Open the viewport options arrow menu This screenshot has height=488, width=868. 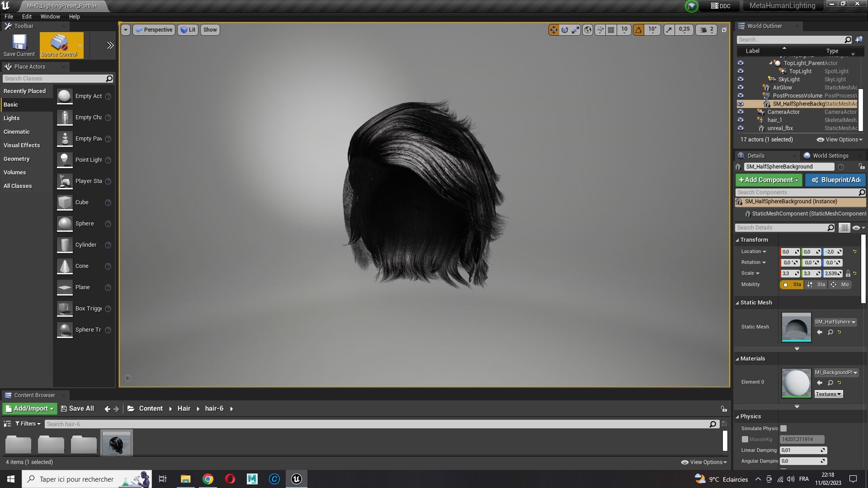125,30
